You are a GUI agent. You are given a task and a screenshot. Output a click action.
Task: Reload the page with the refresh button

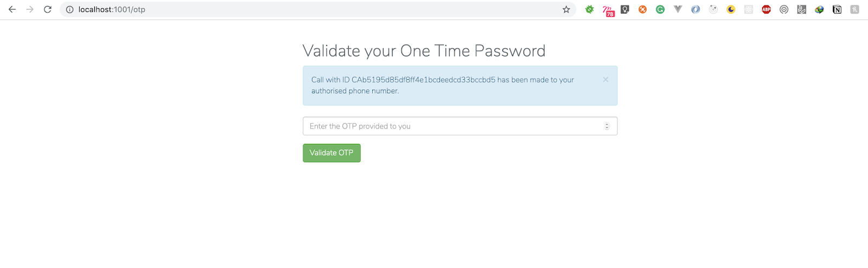coord(48,9)
